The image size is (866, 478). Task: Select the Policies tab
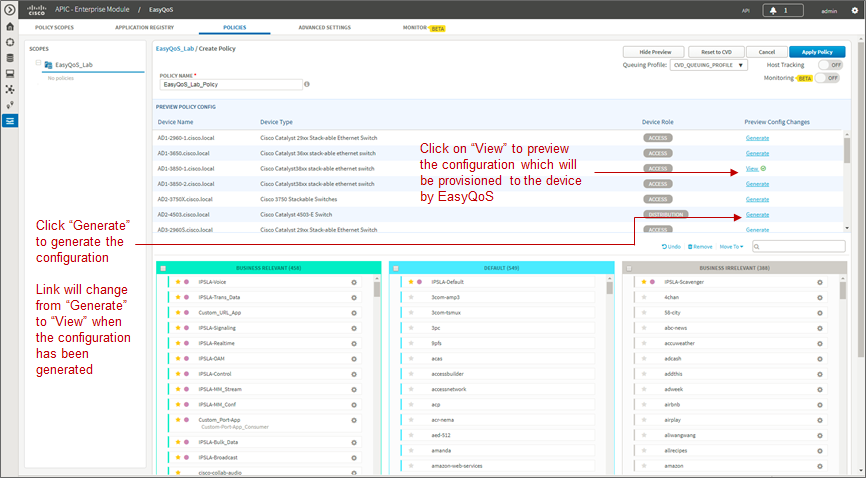235,28
